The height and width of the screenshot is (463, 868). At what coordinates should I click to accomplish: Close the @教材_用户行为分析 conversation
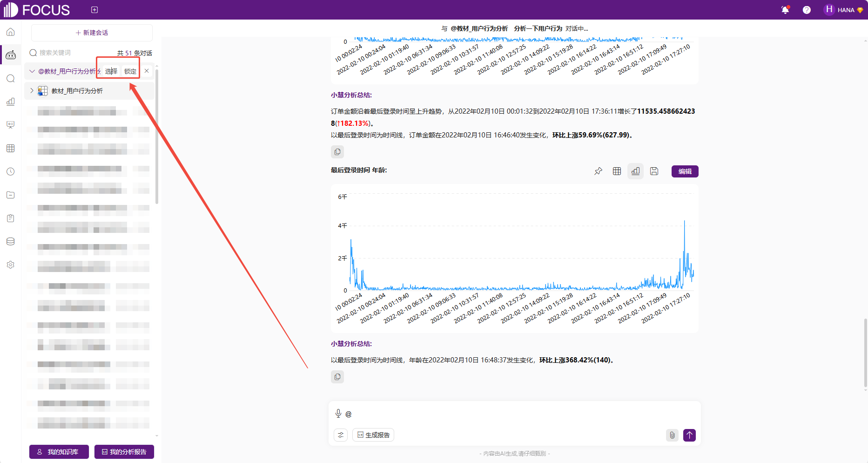tap(147, 71)
